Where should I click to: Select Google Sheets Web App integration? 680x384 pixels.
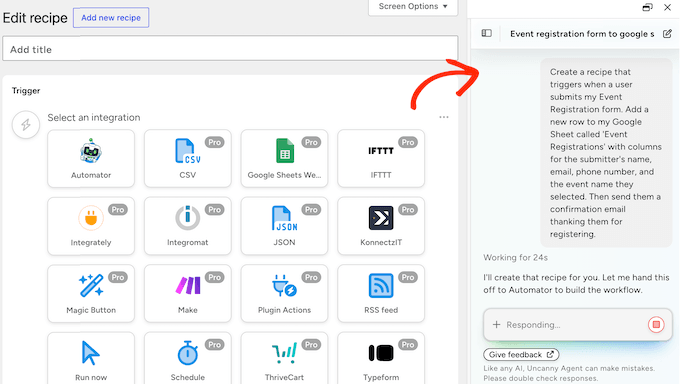(x=284, y=158)
